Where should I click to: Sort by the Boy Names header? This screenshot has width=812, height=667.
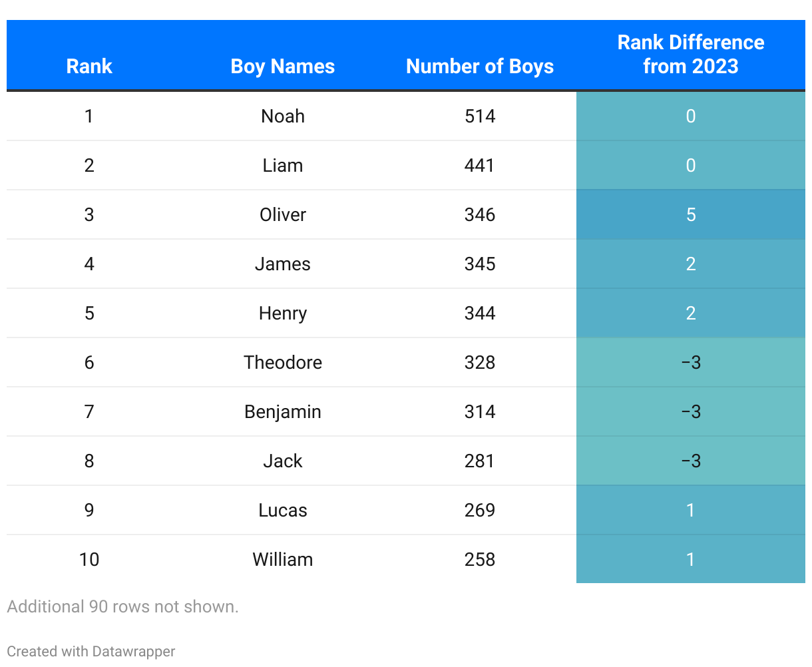[x=282, y=67]
